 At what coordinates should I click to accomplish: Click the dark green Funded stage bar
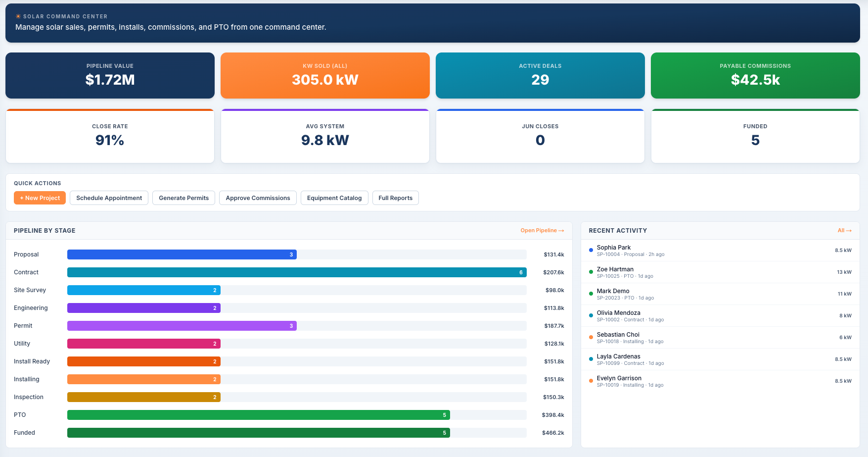tap(259, 433)
